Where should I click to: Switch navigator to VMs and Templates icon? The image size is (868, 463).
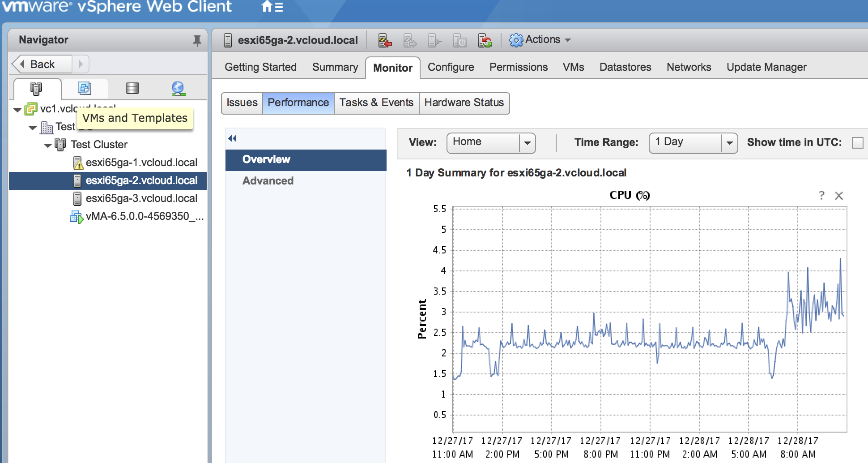pos(85,89)
